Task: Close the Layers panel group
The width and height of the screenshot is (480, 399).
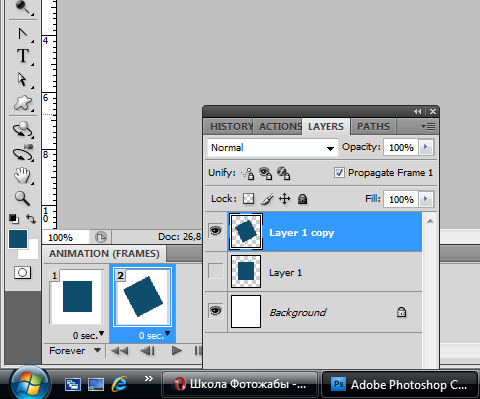Action: 433,111
